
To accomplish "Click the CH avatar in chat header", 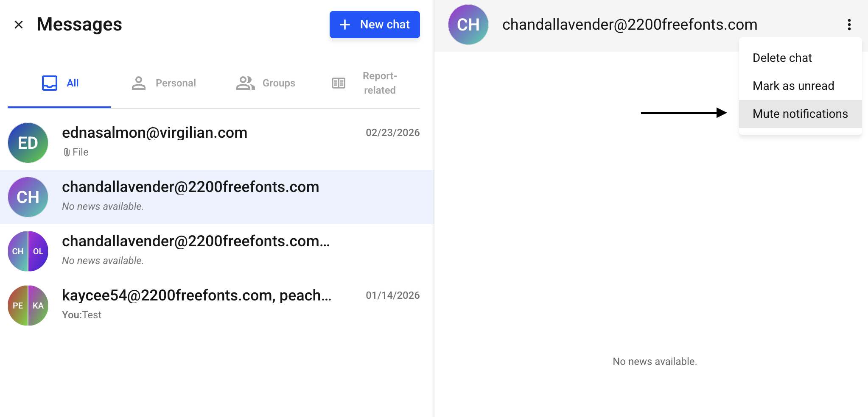I will pyautogui.click(x=468, y=25).
